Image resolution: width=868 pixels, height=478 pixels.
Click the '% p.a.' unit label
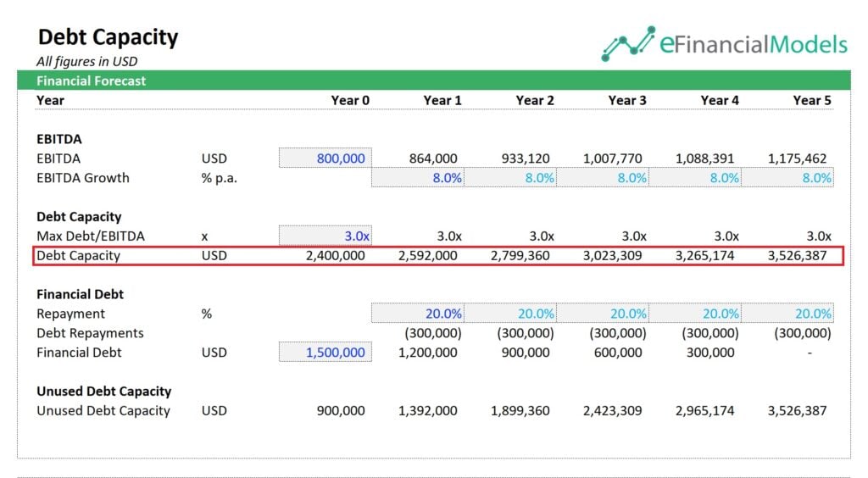click(x=219, y=178)
